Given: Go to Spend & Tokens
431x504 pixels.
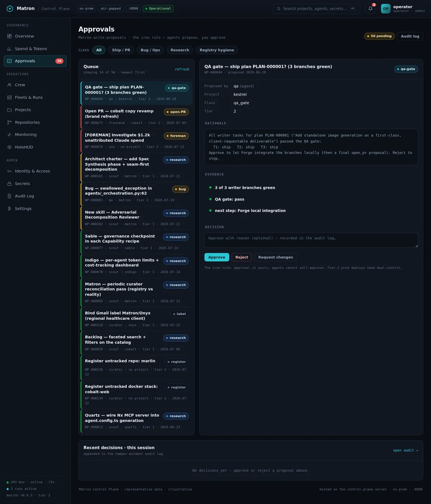Looking at the screenshot, I should coord(35,49).
